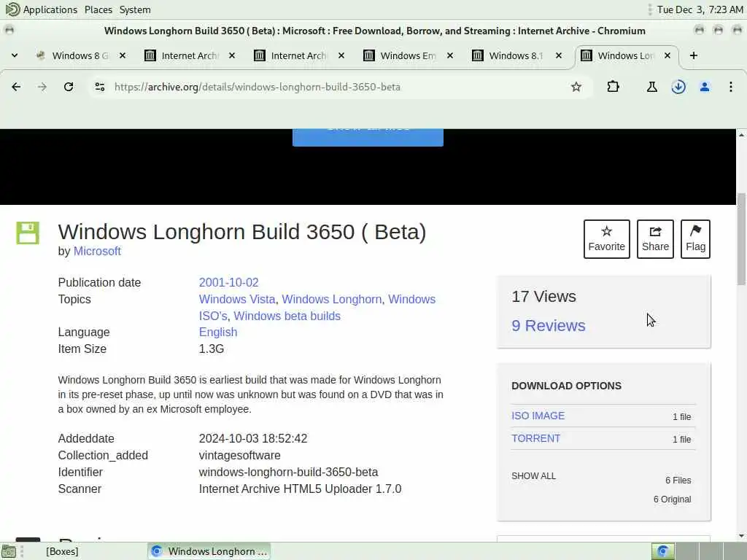747x560 pixels.
Task: Open the Windows Longhorn topic link
Action: pyautogui.click(x=332, y=299)
